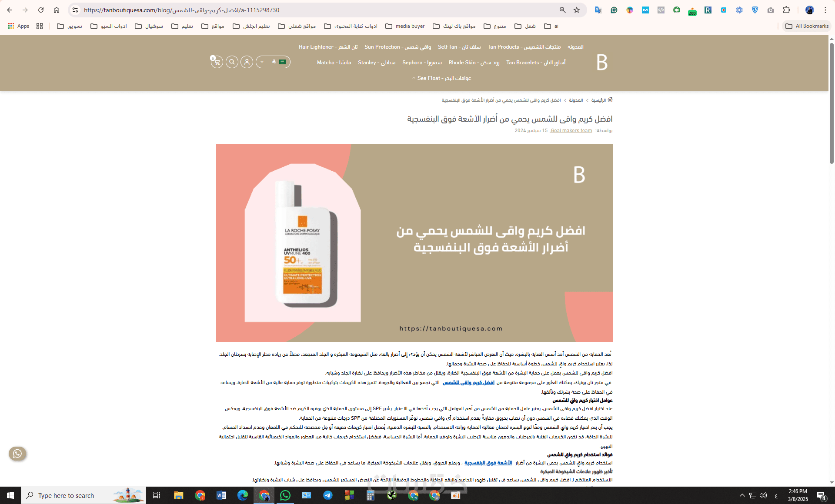The width and height of the screenshot is (835, 504).
Task: Click the B logo in site header
Action: [602, 63]
